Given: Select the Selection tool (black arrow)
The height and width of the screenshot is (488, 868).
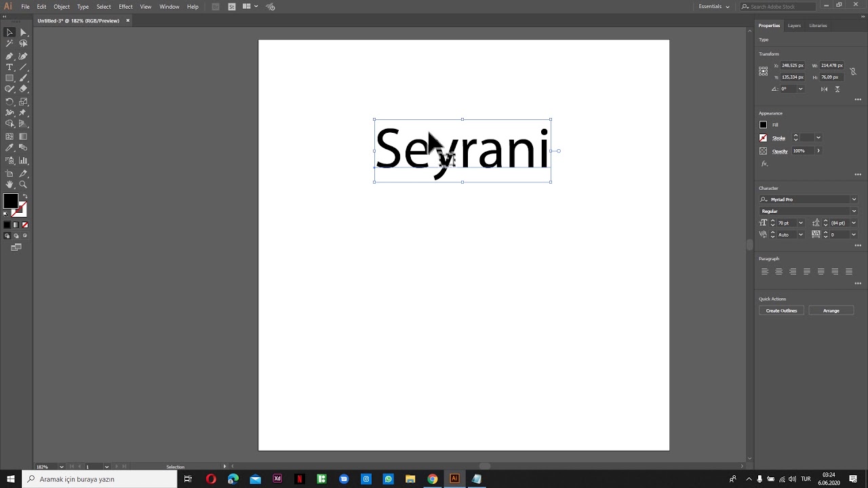Looking at the screenshot, I should coord(9,32).
